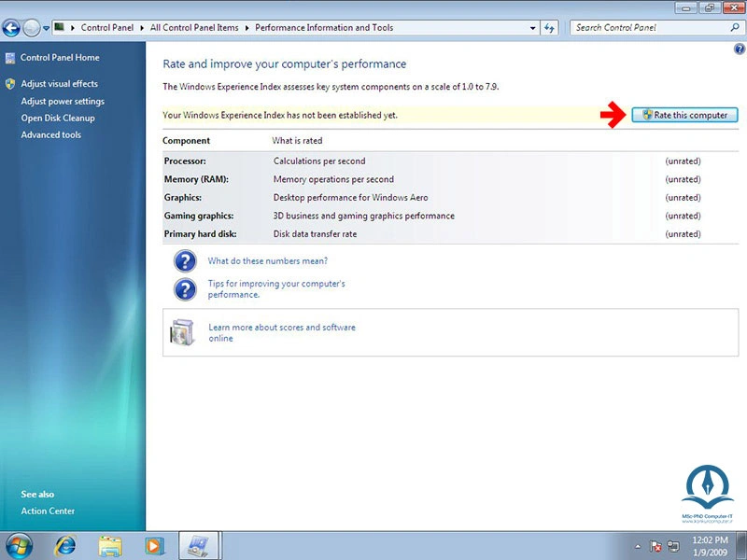Click the network tray icon

tap(673, 546)
